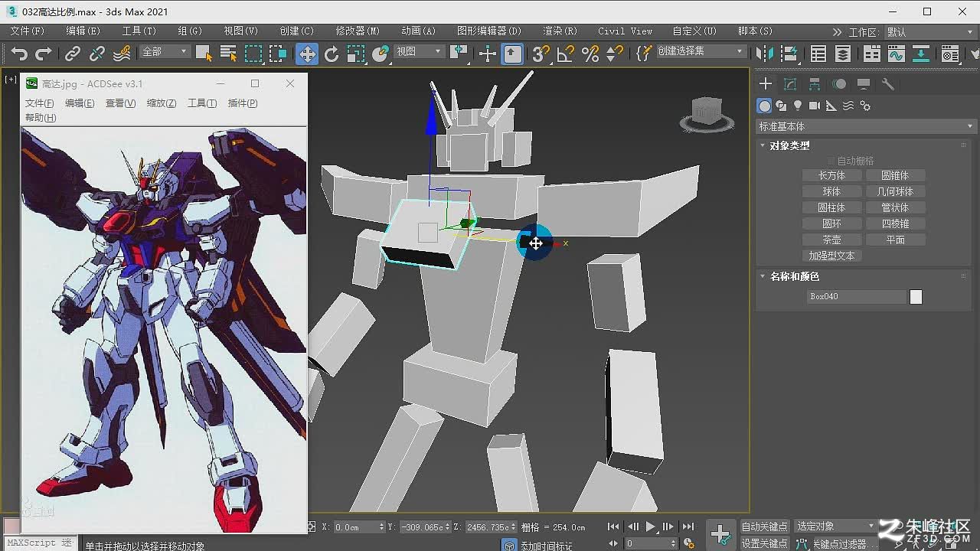Click Rectangular Selection Region icon
This screenshot has height=551, width=980.
253,54
